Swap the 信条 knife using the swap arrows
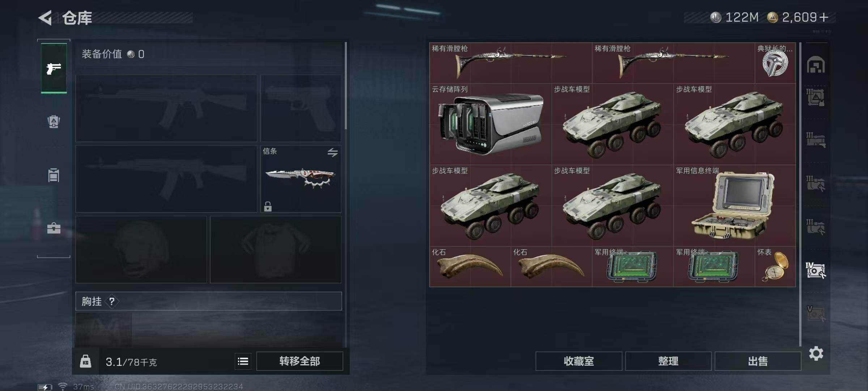 pyautogui.click(x=332, y=152)
